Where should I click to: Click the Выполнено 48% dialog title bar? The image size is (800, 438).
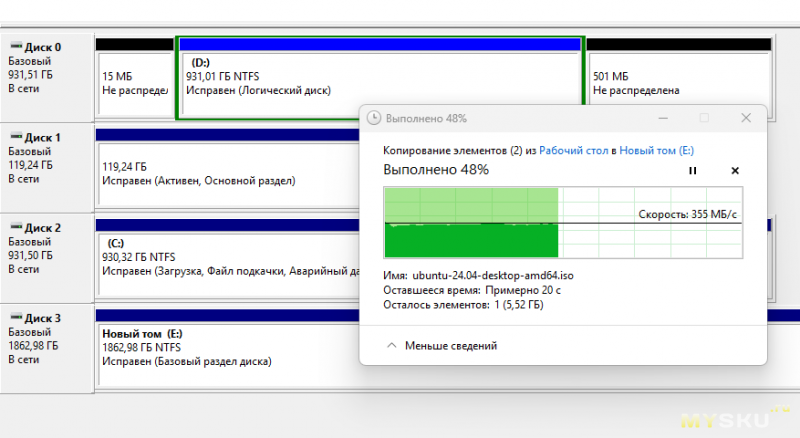click(520, 118)
